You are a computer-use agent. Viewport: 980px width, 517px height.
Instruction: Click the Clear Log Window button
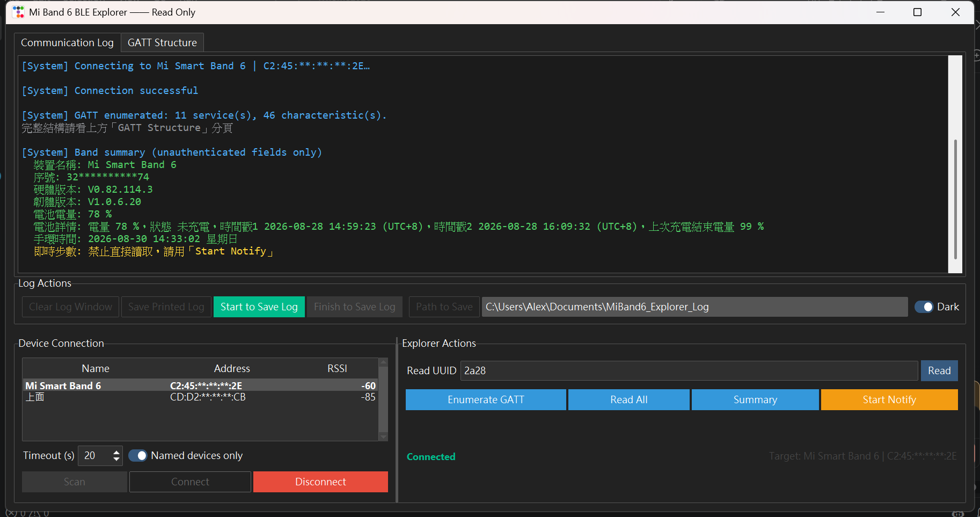(x=70, y=307)
